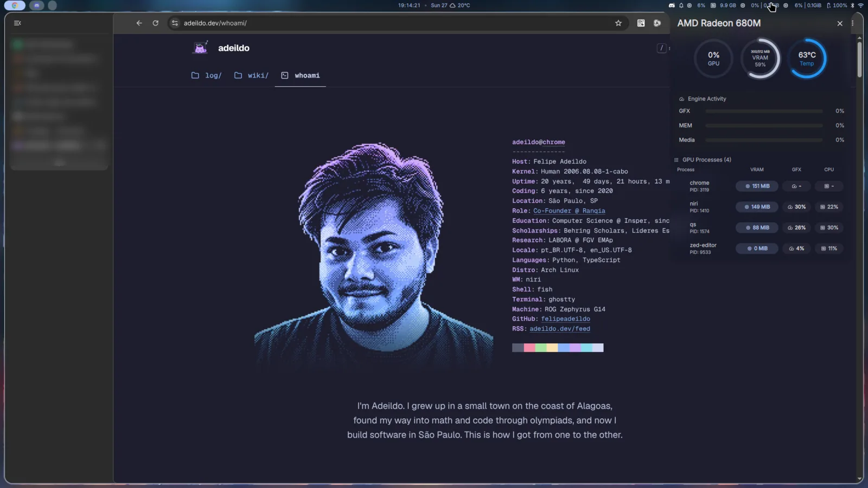Open the more options menu of GPU panel
This screenshot has height=488, width=868.
point(853,23)
